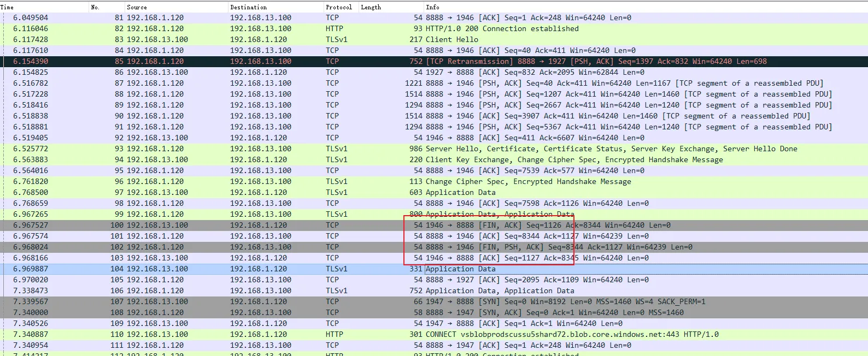Sort packets by the Time column header
The height and width of the screenshot is (356, 868).
(x=7, y=7)
